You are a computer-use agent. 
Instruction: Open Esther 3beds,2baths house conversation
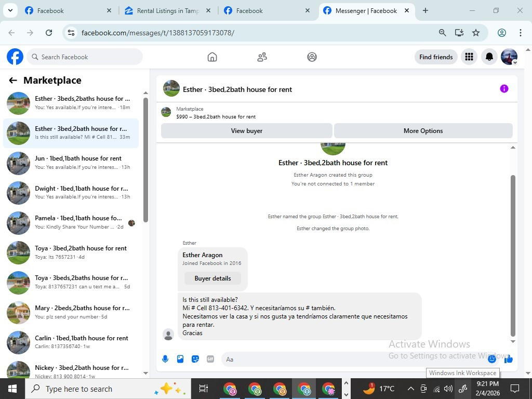click(71, 103)
